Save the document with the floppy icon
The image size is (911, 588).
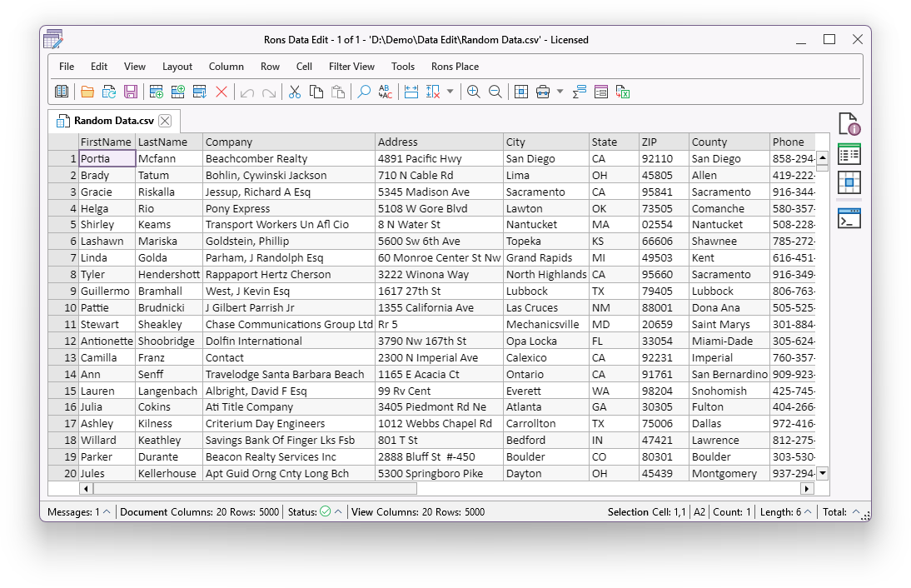coord(131,92)
